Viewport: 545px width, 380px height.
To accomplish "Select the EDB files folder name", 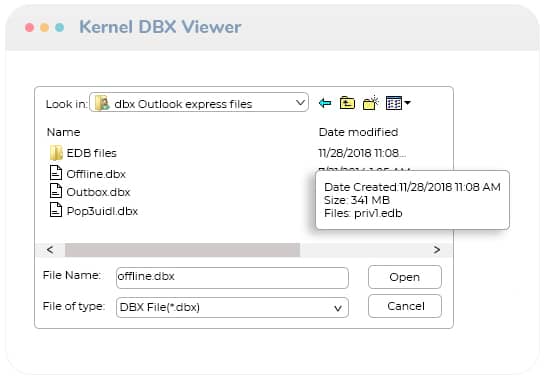I will point(91,153).
